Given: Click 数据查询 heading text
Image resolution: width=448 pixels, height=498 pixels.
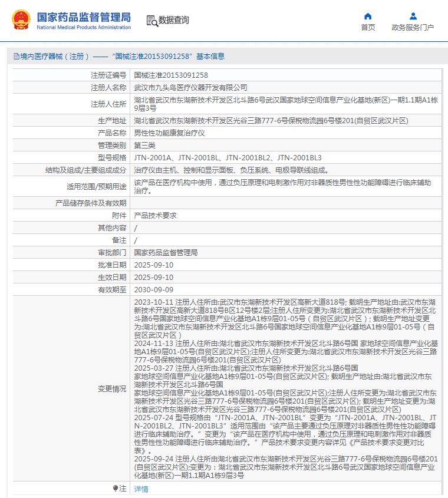Looking at the screenshot, I should 173,20.
